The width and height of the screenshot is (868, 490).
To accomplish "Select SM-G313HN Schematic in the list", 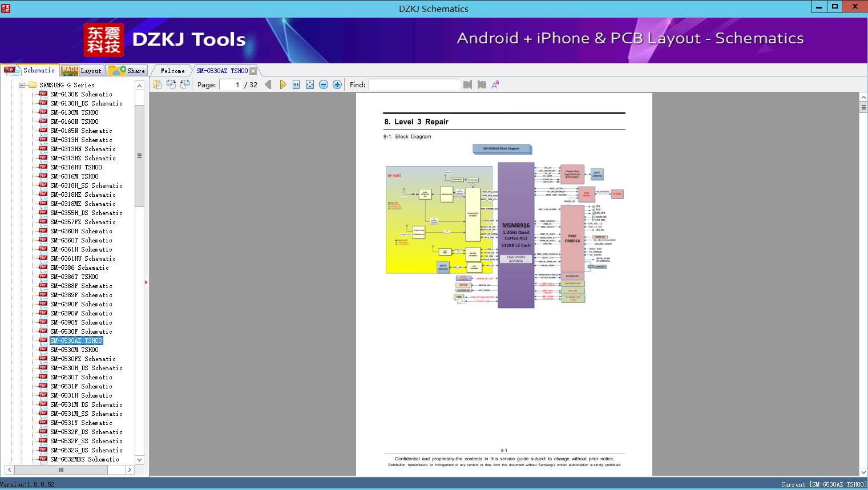I will coord(83,149).
